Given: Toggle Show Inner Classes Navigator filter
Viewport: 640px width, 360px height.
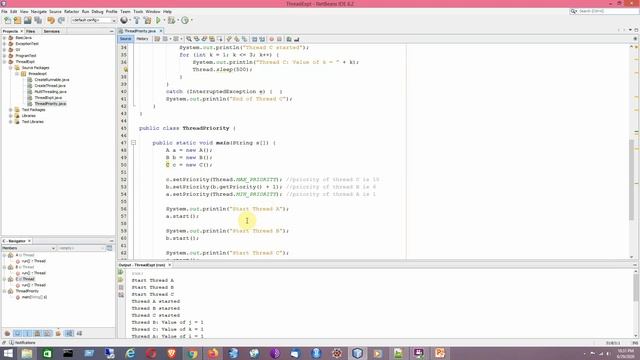Looking at the screenshot, I should pyautogui.click(x=47, y=333).
